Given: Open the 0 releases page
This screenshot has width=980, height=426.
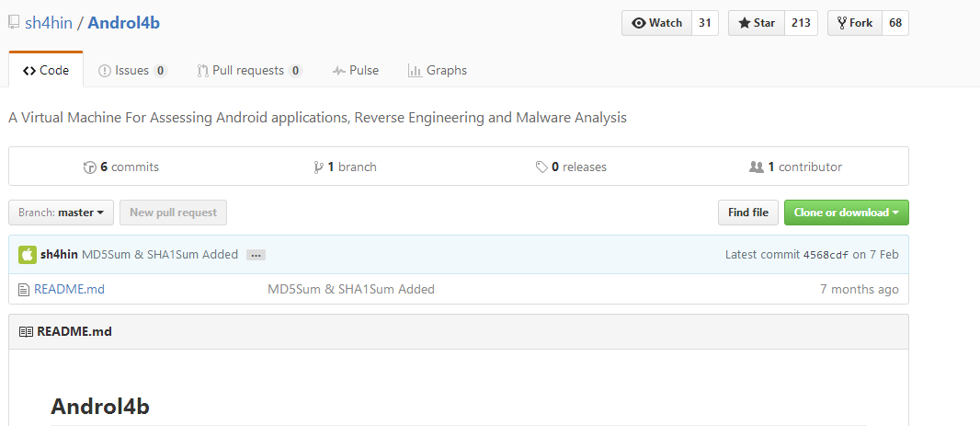Looking at the screenshot, I should pyautogui.click(x=571, y=167).
